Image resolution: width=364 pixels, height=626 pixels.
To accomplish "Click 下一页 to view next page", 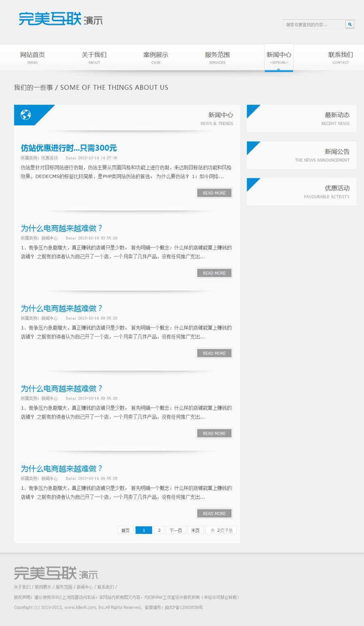I will 176,530.
